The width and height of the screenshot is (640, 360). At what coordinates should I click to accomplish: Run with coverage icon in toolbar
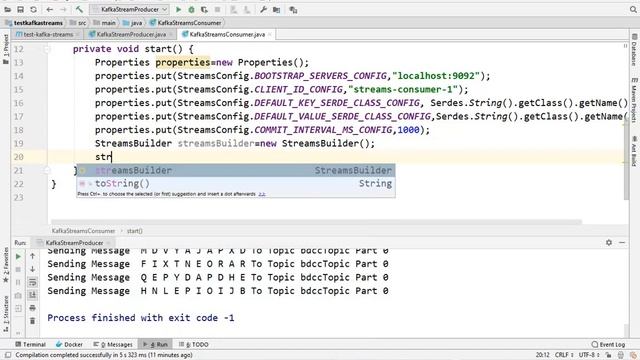[x=204, y=9]
